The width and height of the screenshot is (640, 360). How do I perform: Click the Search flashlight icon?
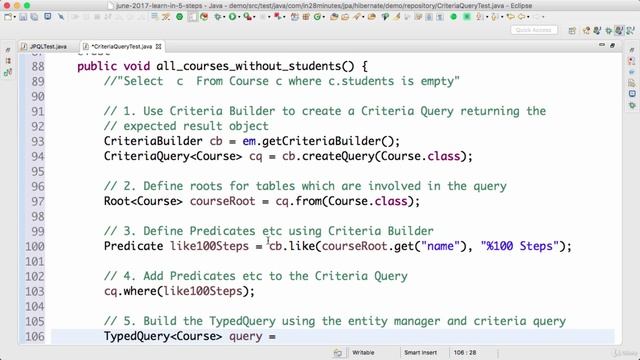coord(357,17)
